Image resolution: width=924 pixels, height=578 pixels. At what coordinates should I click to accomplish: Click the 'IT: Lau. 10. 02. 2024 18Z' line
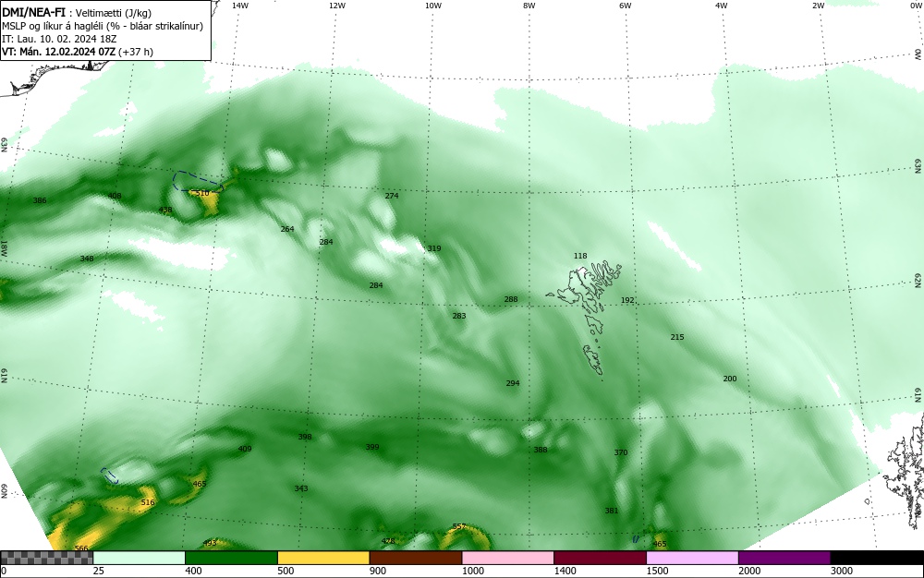[59, 39]
